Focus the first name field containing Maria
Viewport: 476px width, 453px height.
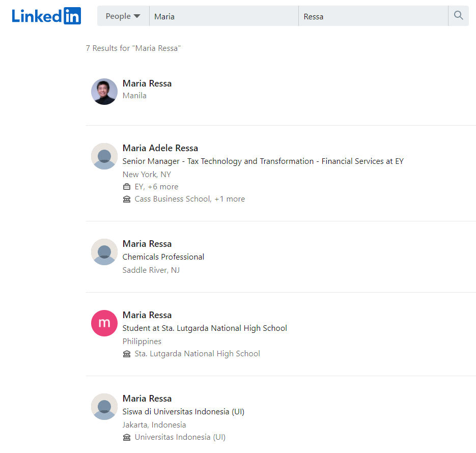pyautogui.click(x=223, y=16)
